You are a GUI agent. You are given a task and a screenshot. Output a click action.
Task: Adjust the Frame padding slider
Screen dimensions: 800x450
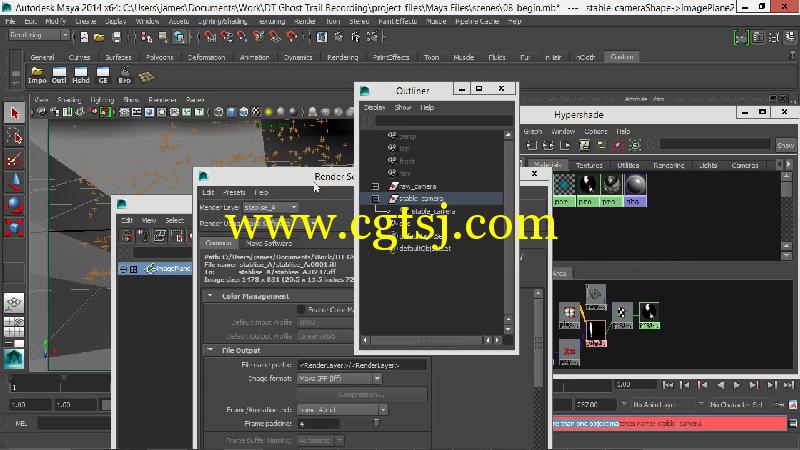click(x=377, y=423)
